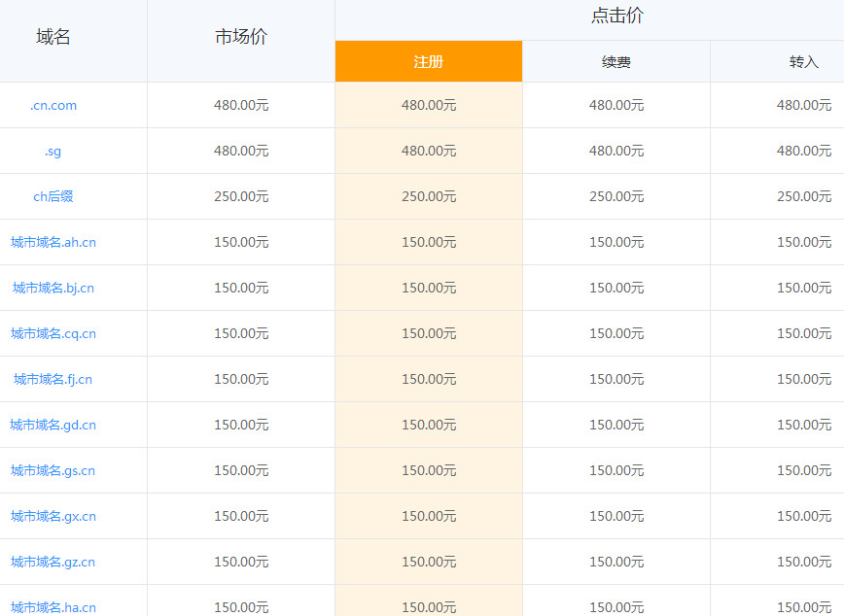
Task: Click the 城市域名.fj.cn link
Action: (53, 380)
